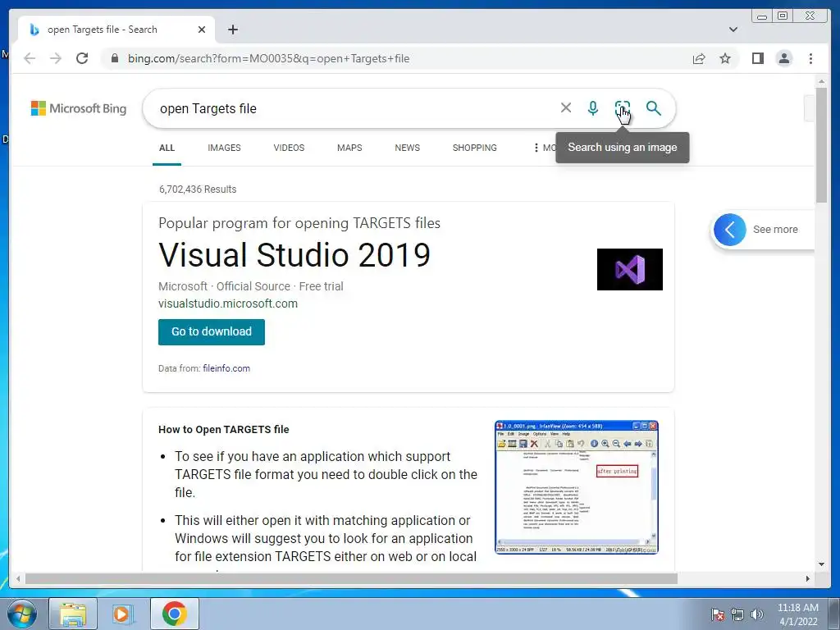Open network status tray icon
The image size is (840, 630).
[737, 614]
